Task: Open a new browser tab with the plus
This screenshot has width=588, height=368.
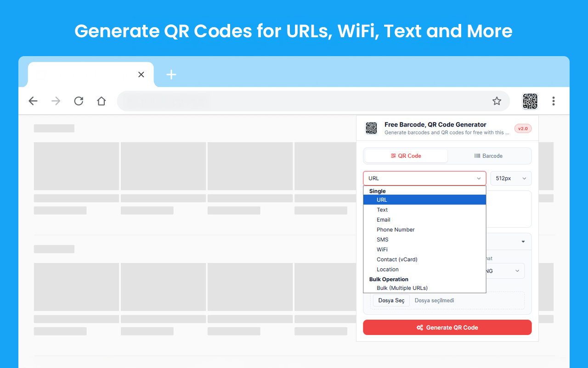Action: [x=171, y=74]
